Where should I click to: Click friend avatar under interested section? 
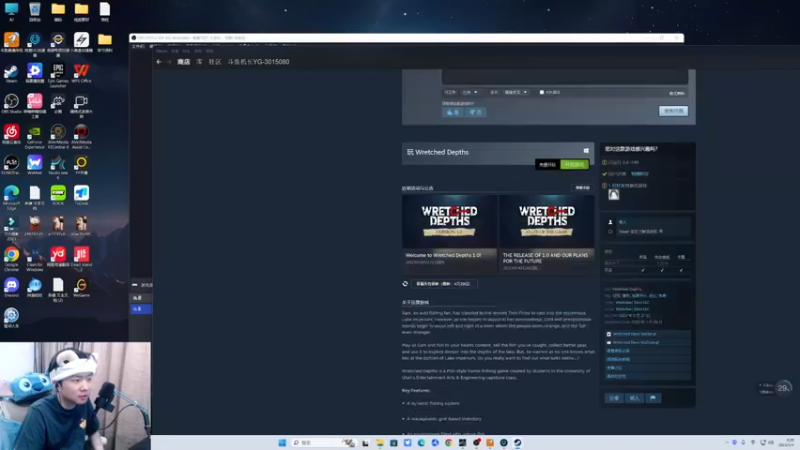(614, 194)
